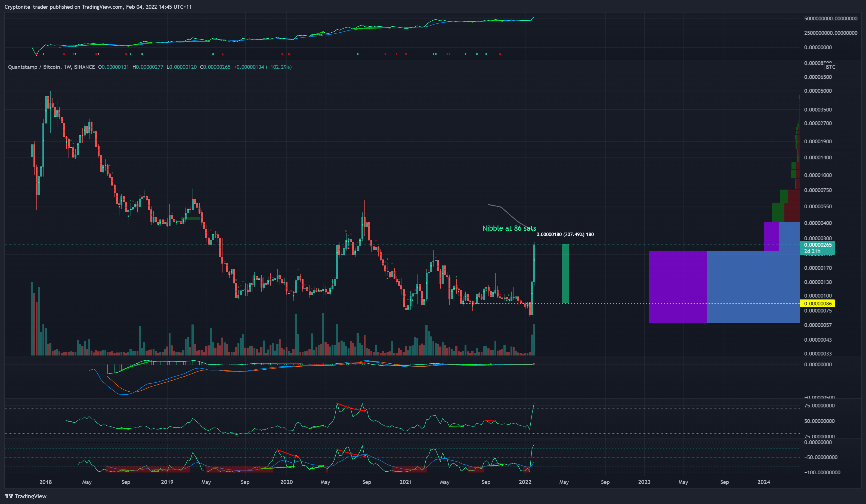Image resolution: width=866 pixels, height=504 pixels.
Task: Click the 2019 label on the time axis
Action: pyautogui.click(x=167, y=482)
